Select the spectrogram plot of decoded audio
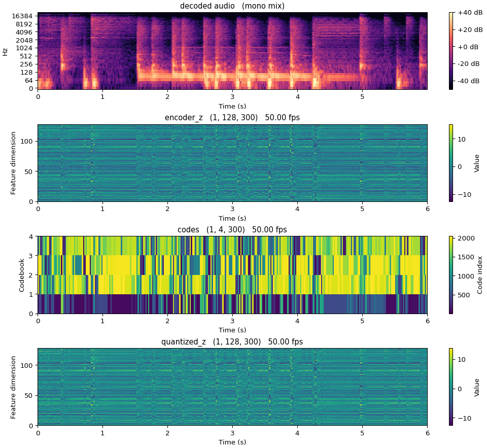Viewport: 487px width, 448px height. [x=233, y=51]
